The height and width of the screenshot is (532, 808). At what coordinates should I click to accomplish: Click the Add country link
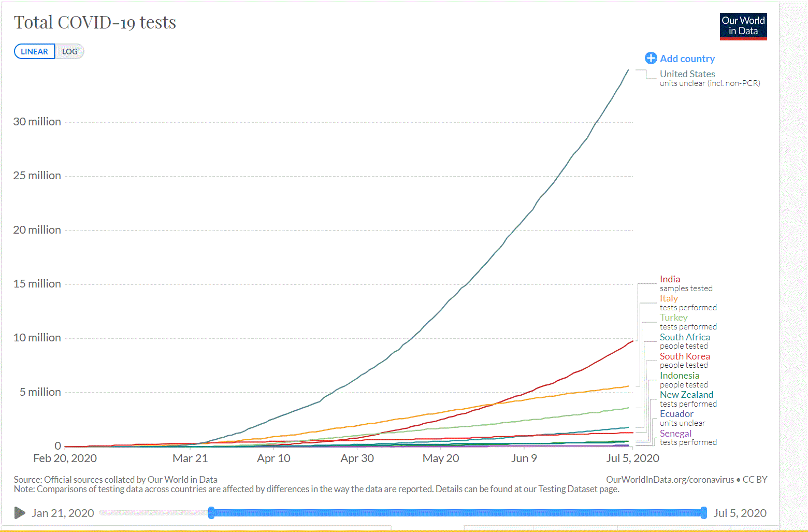pos(687,59)
